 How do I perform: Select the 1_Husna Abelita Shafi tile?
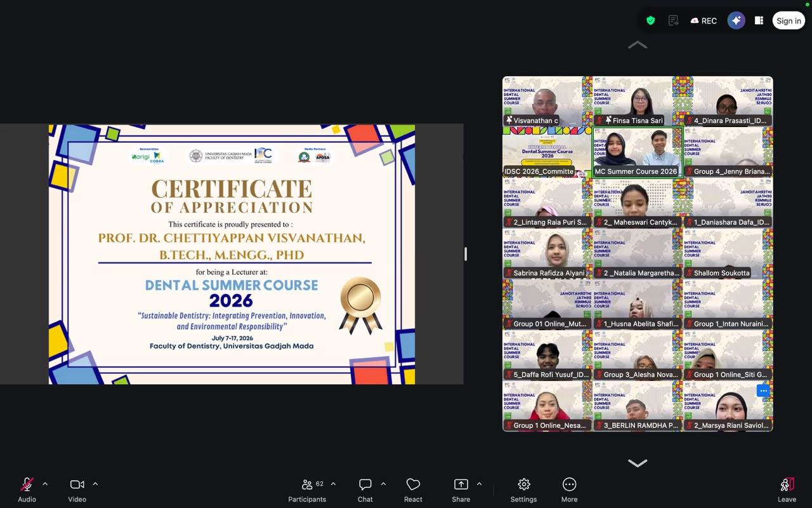coord(638,305)
